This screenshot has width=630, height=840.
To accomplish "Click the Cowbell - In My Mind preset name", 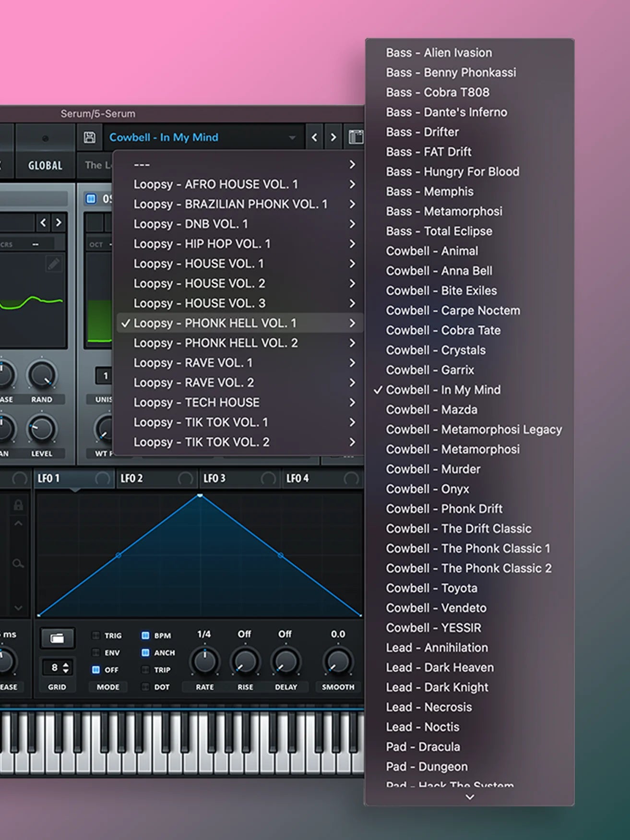I will [164, 137].
